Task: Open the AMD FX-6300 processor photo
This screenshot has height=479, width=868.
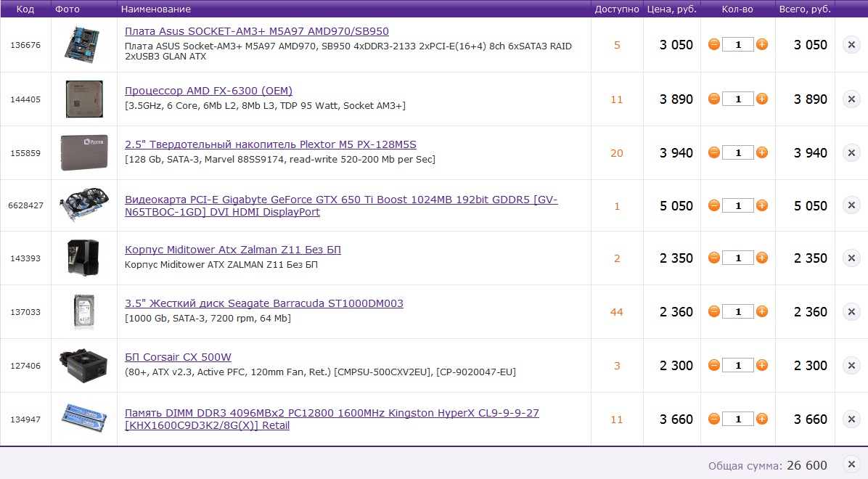Action: click(x=84, y=99)
